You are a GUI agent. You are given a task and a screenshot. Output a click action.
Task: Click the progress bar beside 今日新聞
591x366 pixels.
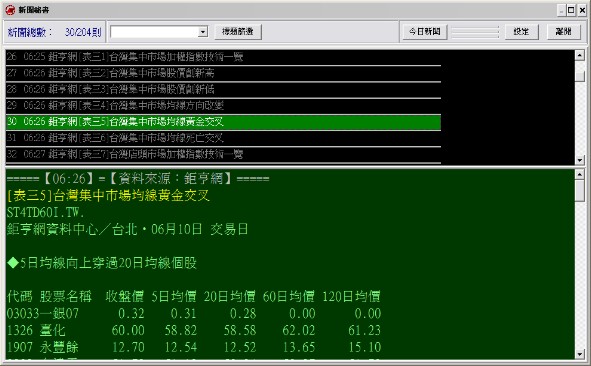(475, 32)
